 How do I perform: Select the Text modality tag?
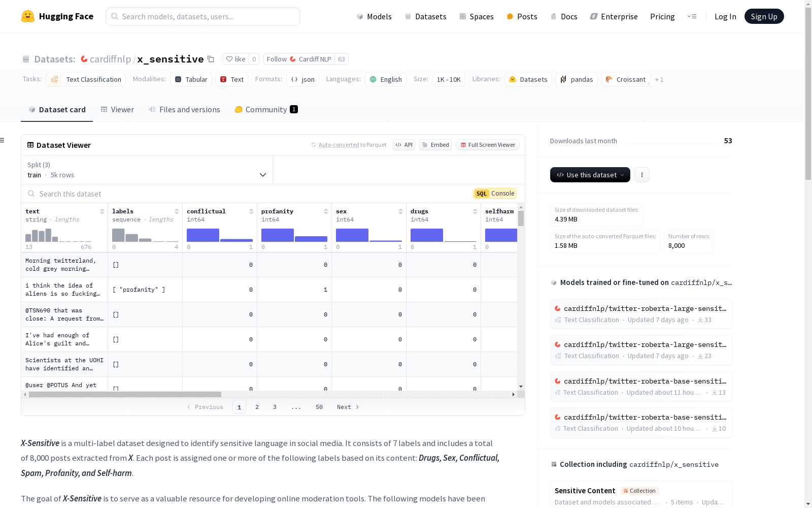click(232, 79)
